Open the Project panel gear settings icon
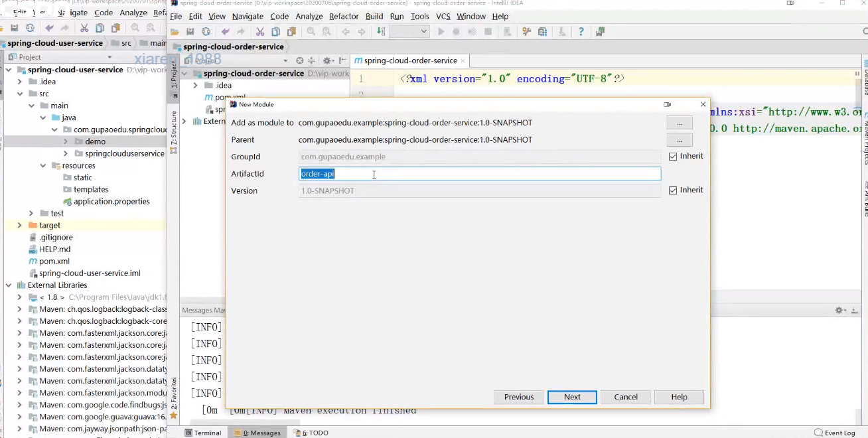868x438 pixels. click(x=327, y=60)
